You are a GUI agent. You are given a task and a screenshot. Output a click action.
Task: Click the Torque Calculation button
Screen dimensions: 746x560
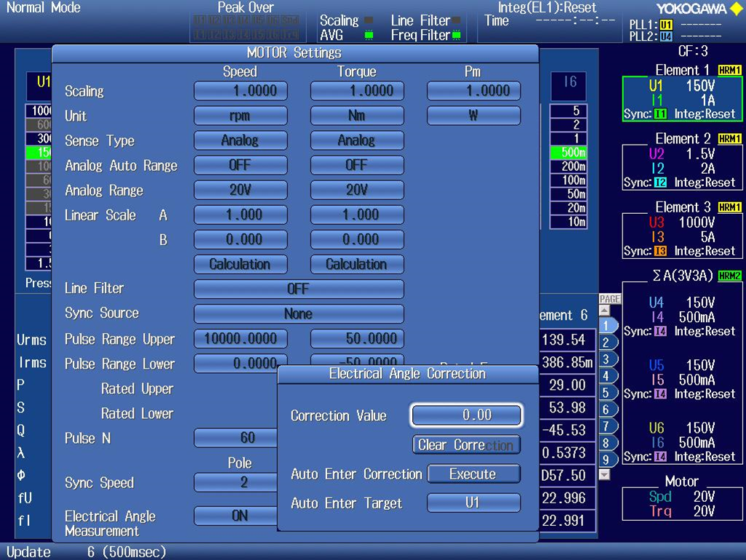[357, 264]
